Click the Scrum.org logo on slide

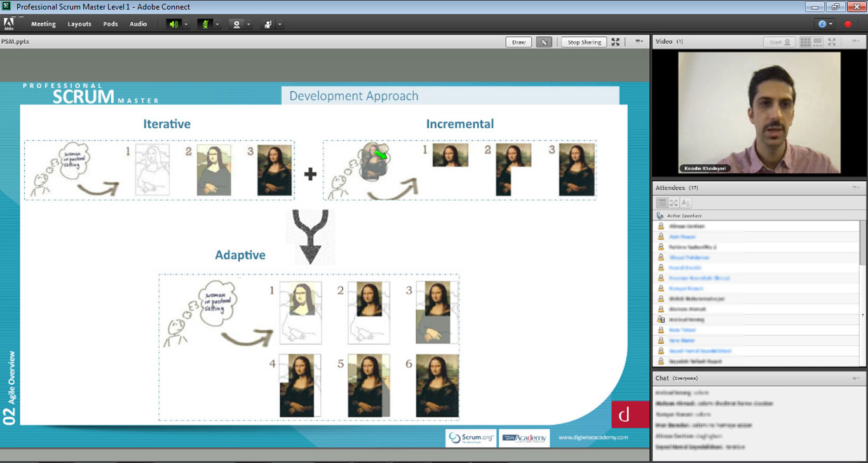point(471,438)
